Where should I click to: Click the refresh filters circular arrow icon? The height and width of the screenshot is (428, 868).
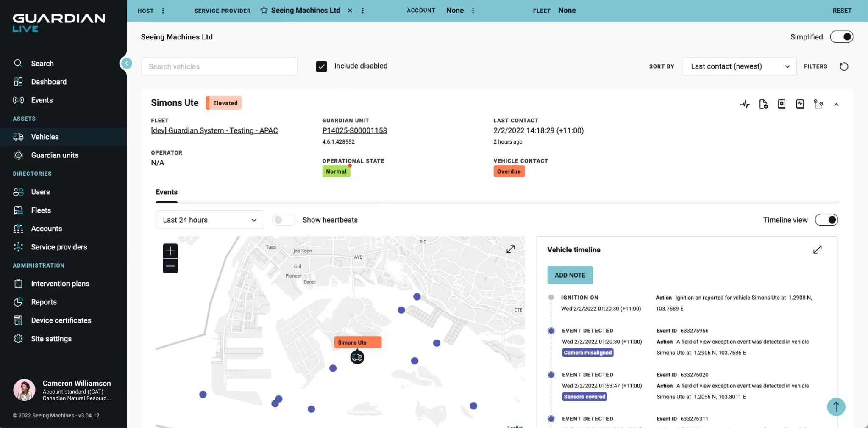tap(844, 66)
